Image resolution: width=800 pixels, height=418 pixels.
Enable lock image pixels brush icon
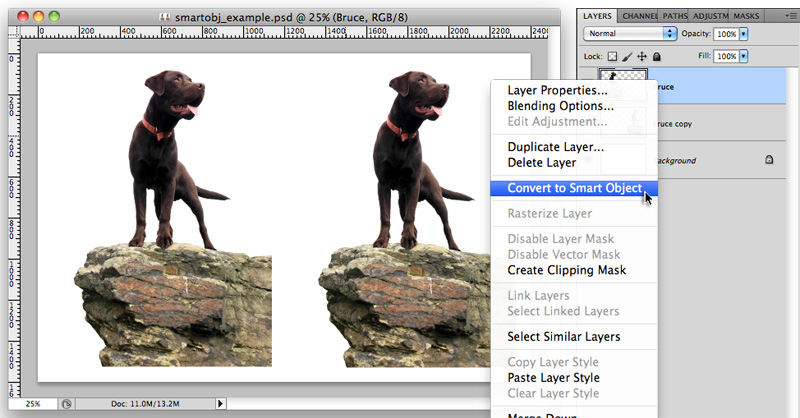627,57
